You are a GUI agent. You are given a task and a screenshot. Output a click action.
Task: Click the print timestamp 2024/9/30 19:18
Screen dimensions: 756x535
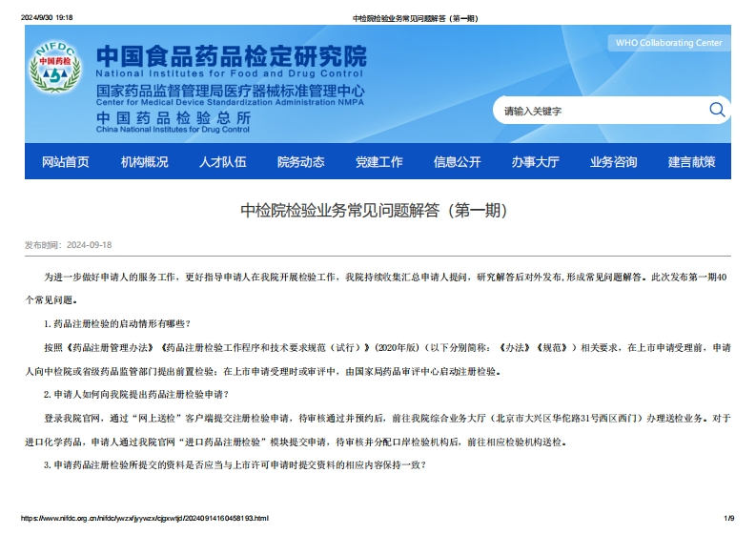(47, 17)
